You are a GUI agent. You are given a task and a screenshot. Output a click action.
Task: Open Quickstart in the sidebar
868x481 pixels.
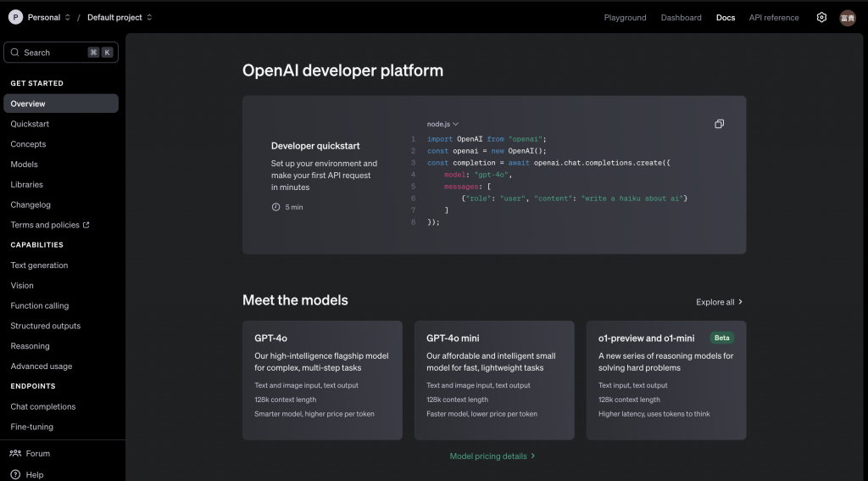pyautogui.click(x=30, y=124)
